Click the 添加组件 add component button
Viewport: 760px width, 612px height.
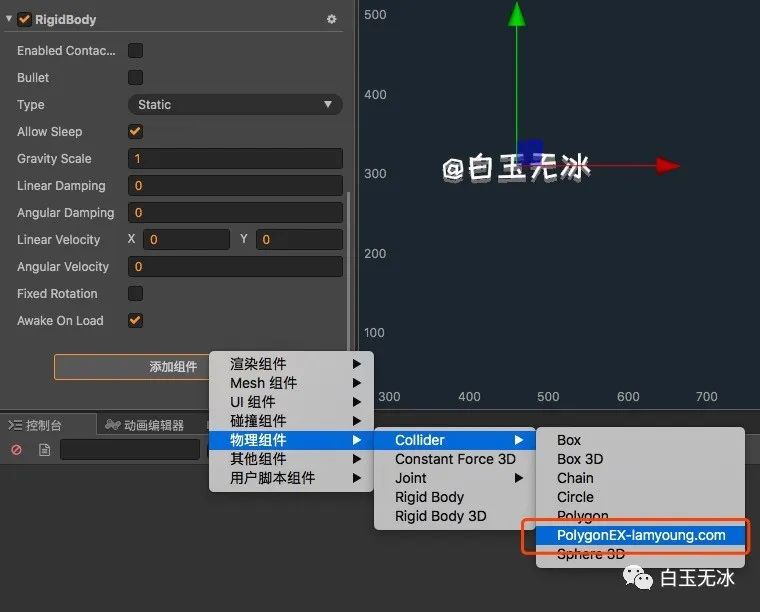(x=132, y=367)
